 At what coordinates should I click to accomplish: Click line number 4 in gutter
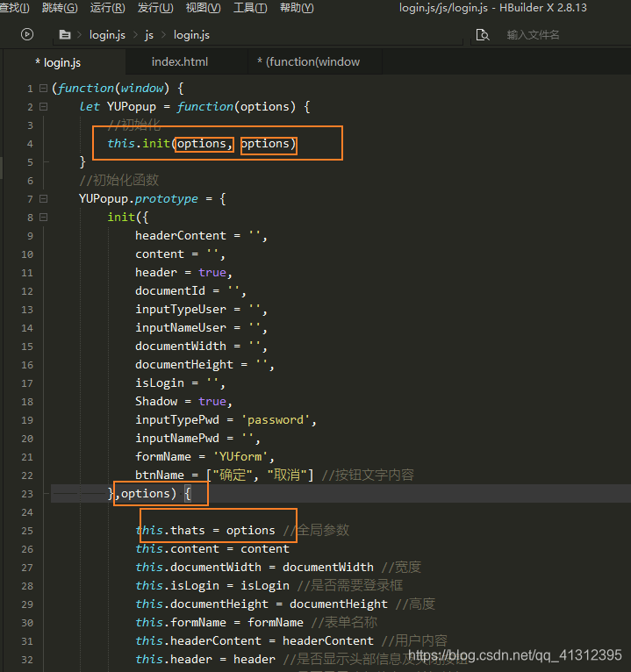pos(30,144)
